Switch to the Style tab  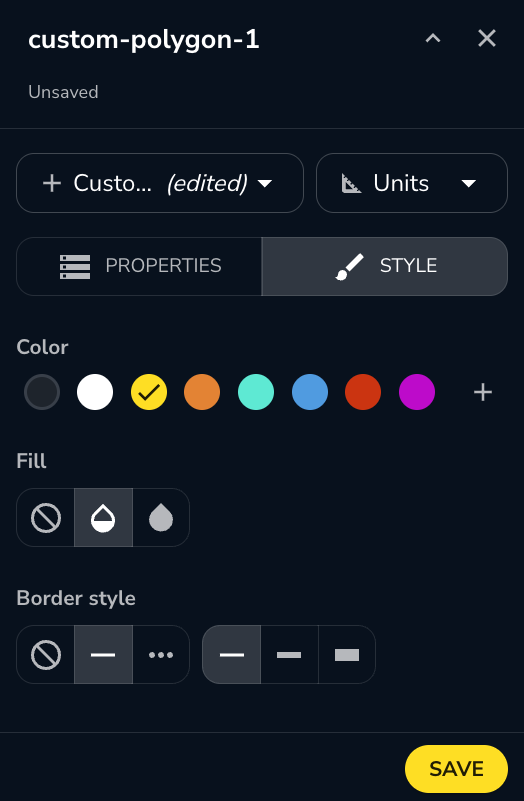tap(385, 266)
